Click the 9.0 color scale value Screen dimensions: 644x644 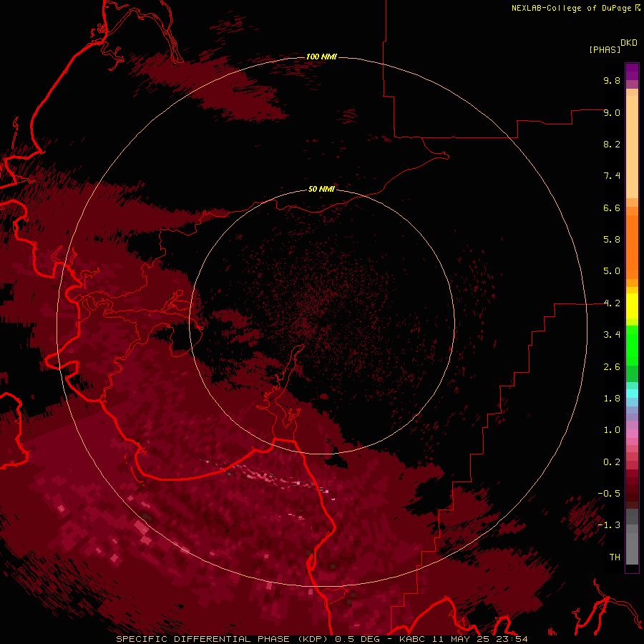[x=612, y=112]
